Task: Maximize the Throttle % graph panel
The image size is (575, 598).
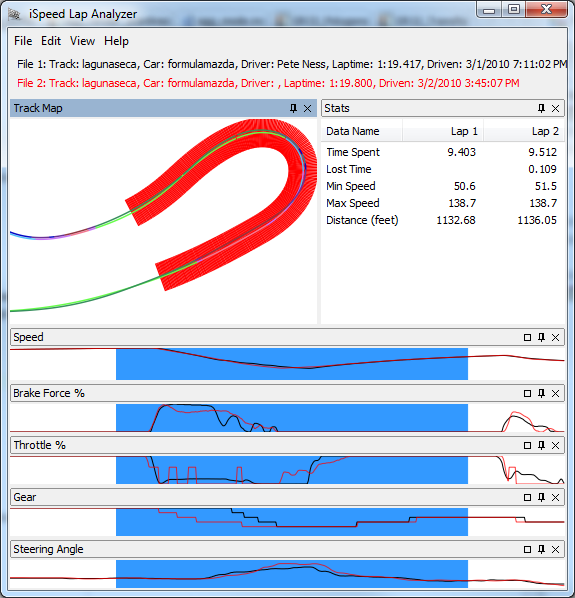Action: coord(527,445)
